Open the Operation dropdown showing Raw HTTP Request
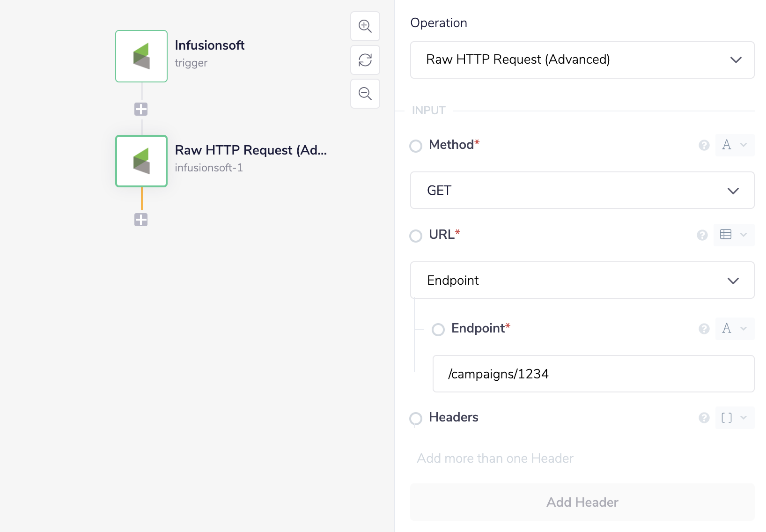The width and height of the screenshot is (766, 532). point(582,60)
